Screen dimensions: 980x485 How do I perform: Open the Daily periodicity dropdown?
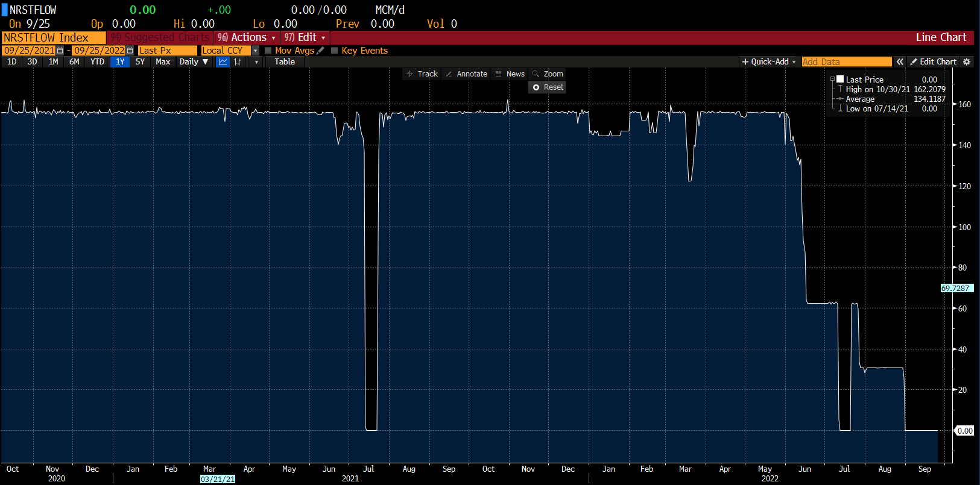[194, 62]
